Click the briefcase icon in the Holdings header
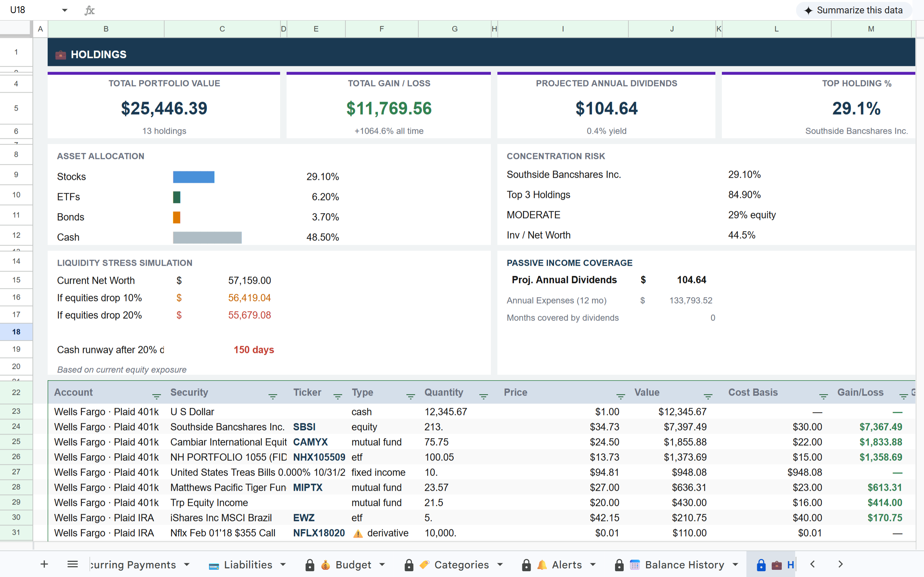The image size is (924, 577). [x=61, y=54]
